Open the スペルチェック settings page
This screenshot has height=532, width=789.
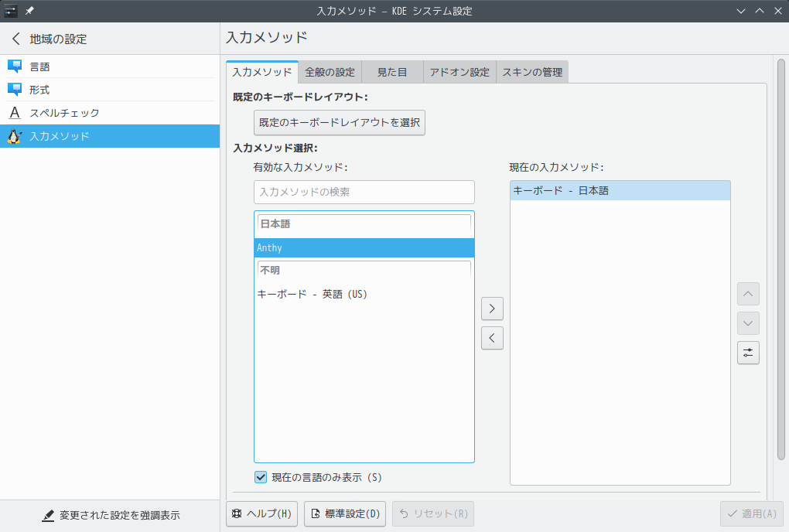(x=110, y=113)
